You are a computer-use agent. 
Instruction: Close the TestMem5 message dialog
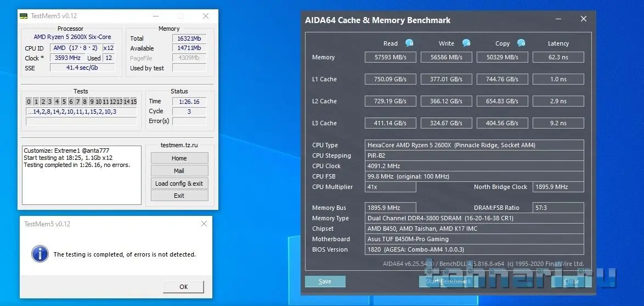[204, 224]
